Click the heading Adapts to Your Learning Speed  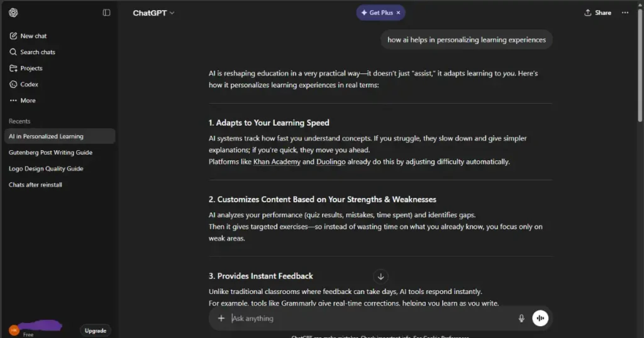coord(269,123)
